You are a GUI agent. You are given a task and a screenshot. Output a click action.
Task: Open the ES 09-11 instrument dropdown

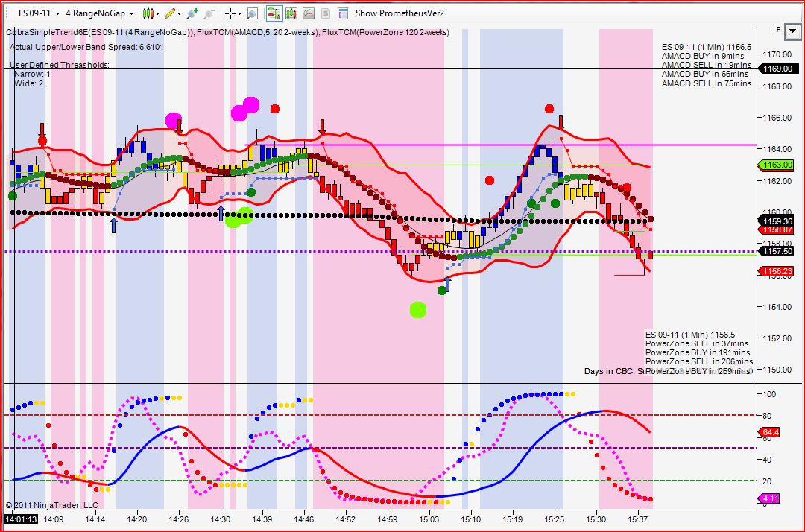click(x=39, y=13)
